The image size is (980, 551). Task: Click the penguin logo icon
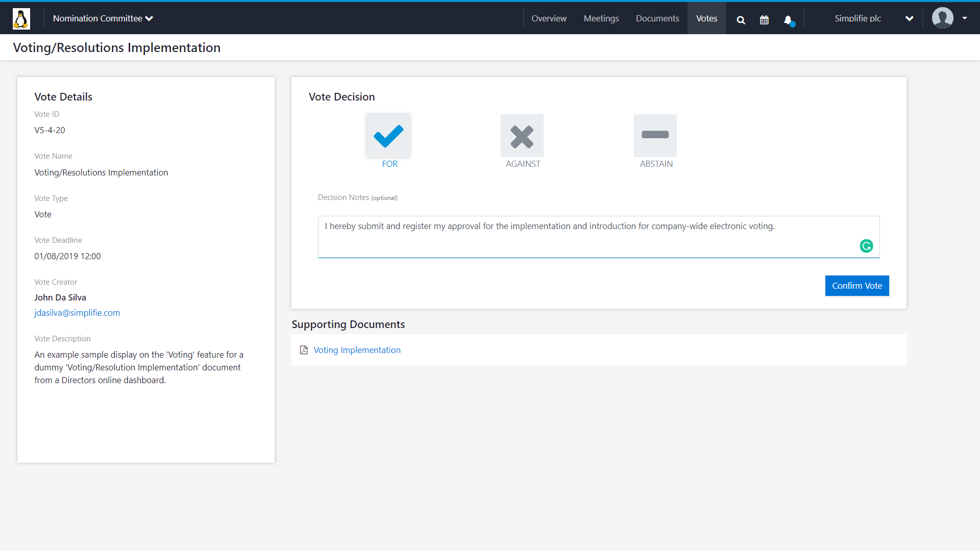[21, 18]
